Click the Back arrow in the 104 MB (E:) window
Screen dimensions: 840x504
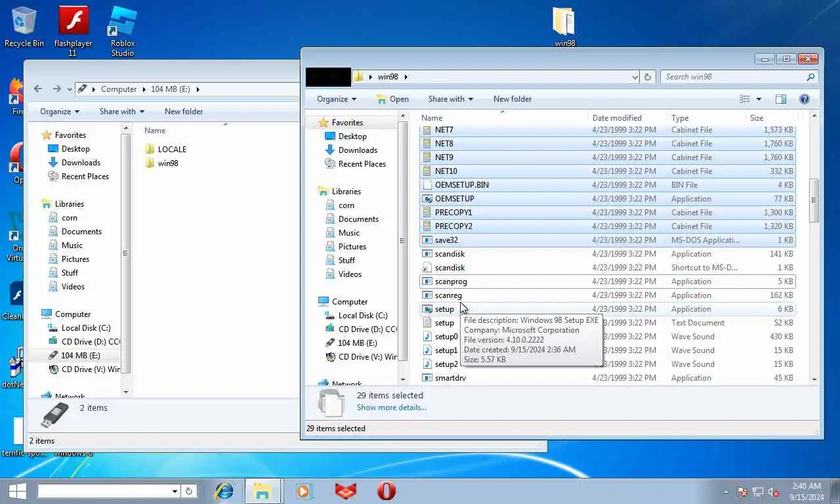[x=38, y=89]
